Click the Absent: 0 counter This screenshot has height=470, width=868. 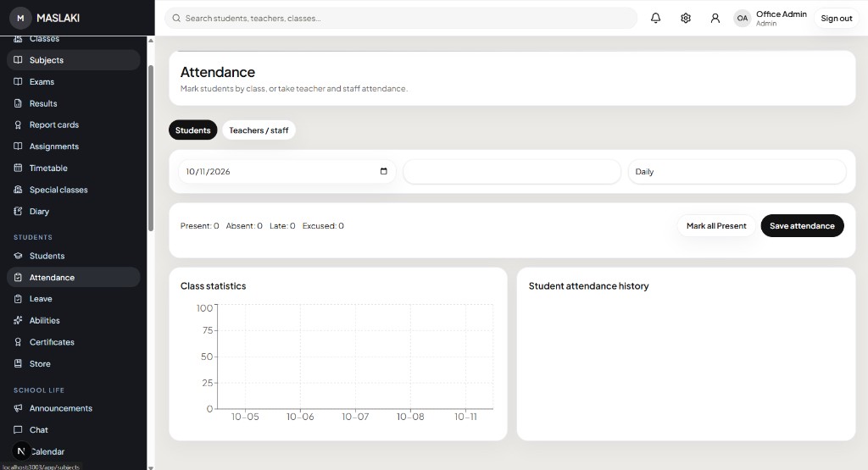click(244, 225)
